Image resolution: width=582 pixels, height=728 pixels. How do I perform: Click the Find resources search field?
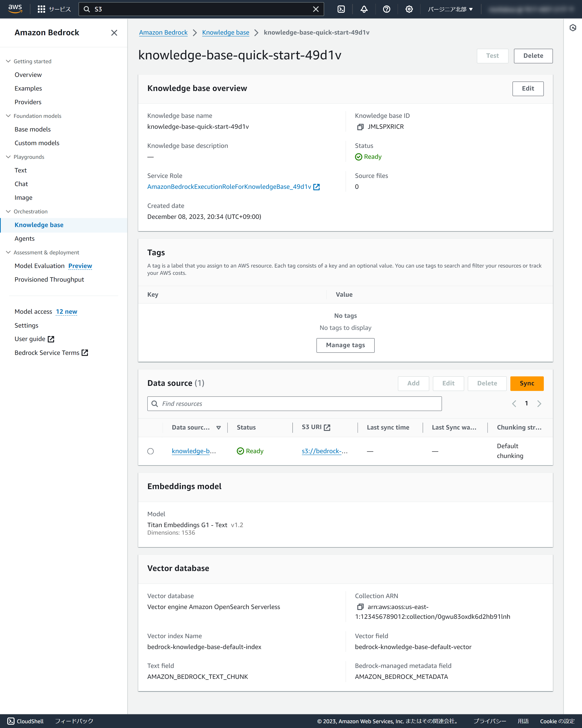click(x=294, y=404)
